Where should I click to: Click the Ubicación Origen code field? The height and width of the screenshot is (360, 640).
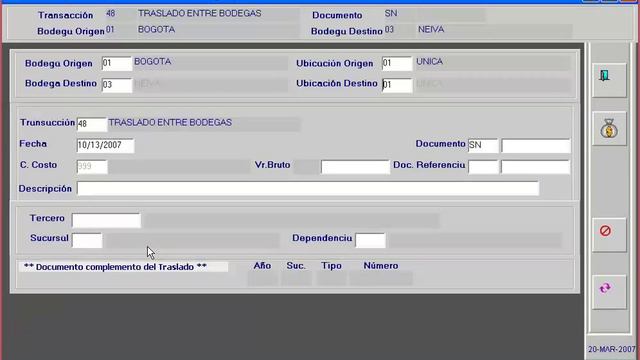(x=397, y=64)
